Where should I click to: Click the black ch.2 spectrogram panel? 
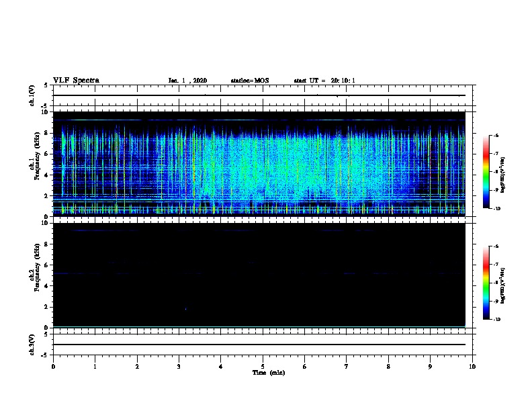(x=259, y=275)
